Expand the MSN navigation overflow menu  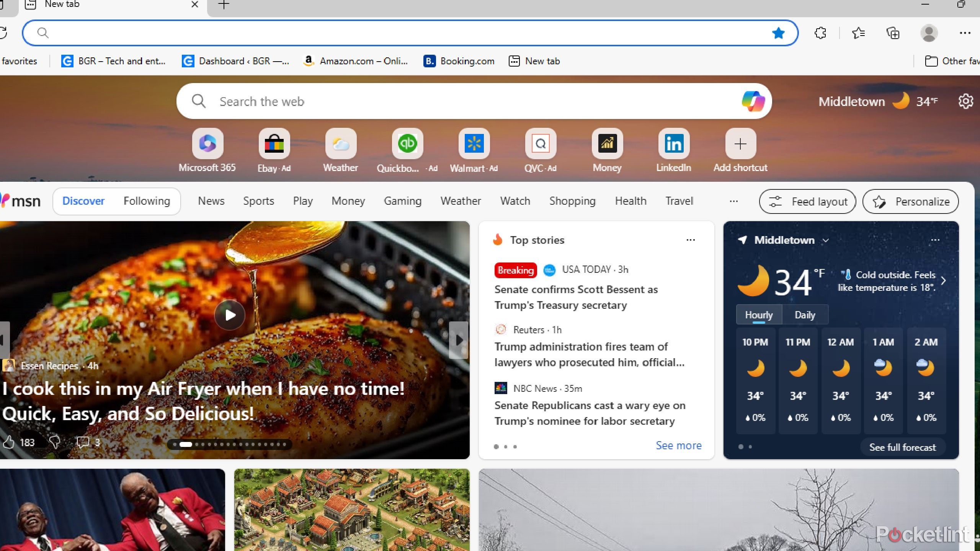[733, 201]
